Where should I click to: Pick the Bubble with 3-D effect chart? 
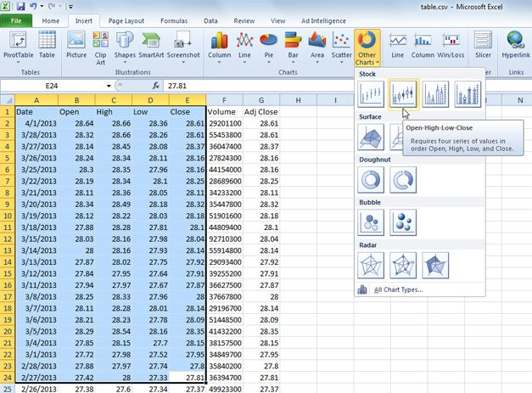click(403, 222)
